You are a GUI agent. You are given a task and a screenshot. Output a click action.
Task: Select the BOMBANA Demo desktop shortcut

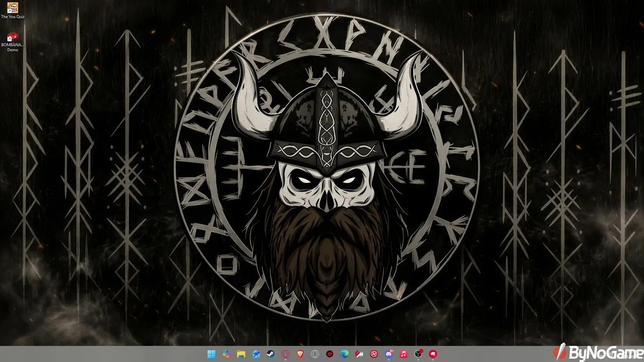pos(13,42)
